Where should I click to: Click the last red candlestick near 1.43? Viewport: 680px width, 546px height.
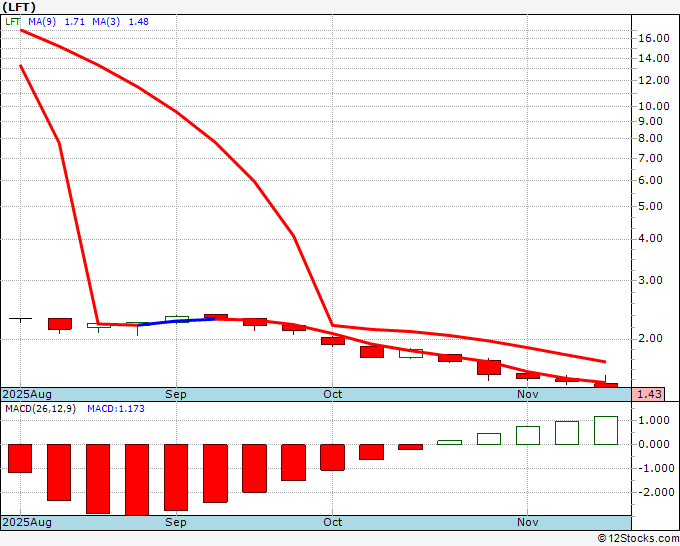[x=606, y=385]
